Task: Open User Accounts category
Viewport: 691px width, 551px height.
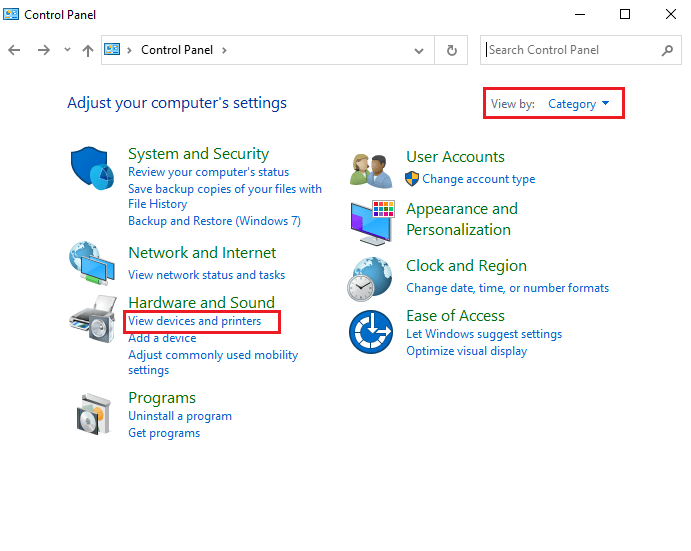Action: coord(455,157)
